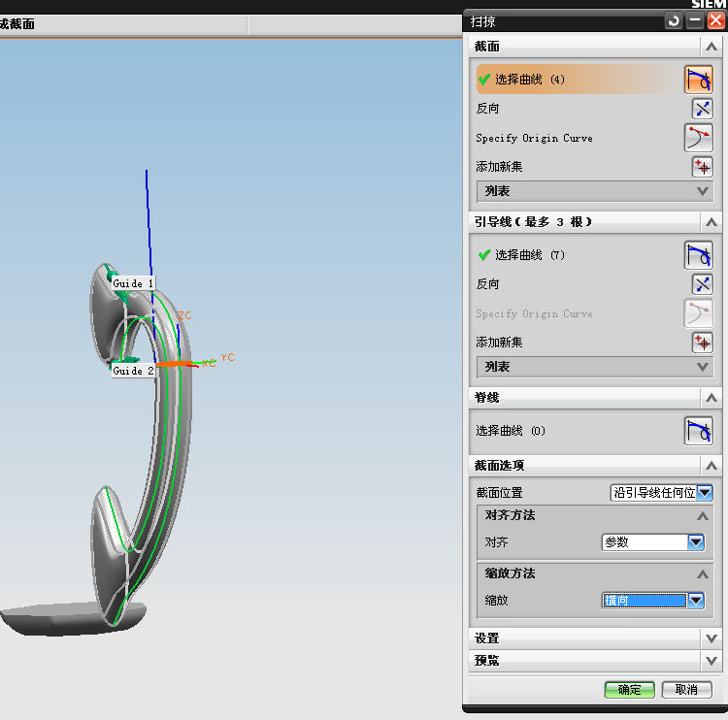Collapse the 截面选项 section
Image resolution: width=728 pixels, height=720 pixels.
[x=711, y=466]
